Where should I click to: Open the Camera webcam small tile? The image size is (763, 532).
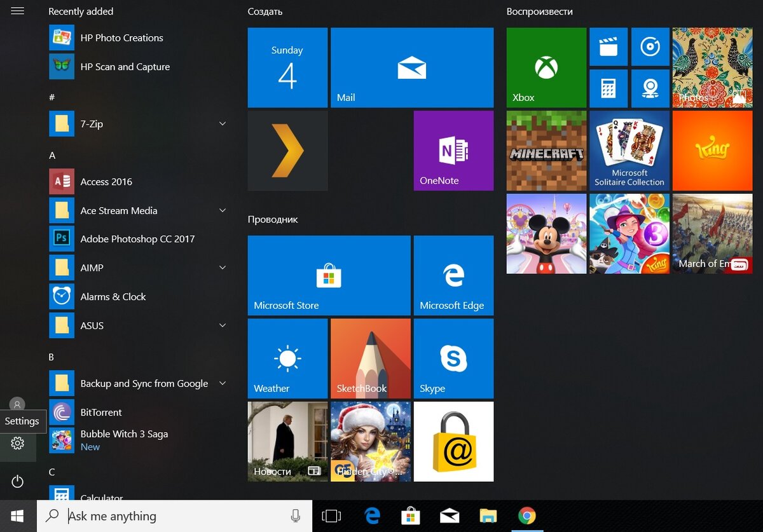(650, 88)
